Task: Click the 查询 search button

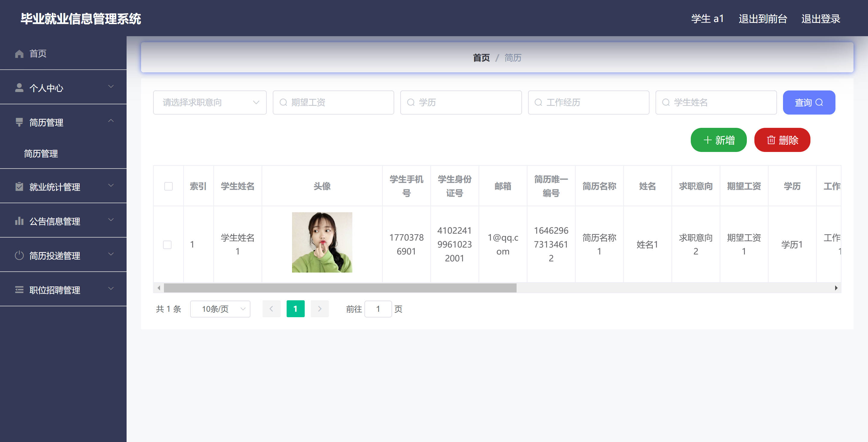Action: tap(809, 103)
